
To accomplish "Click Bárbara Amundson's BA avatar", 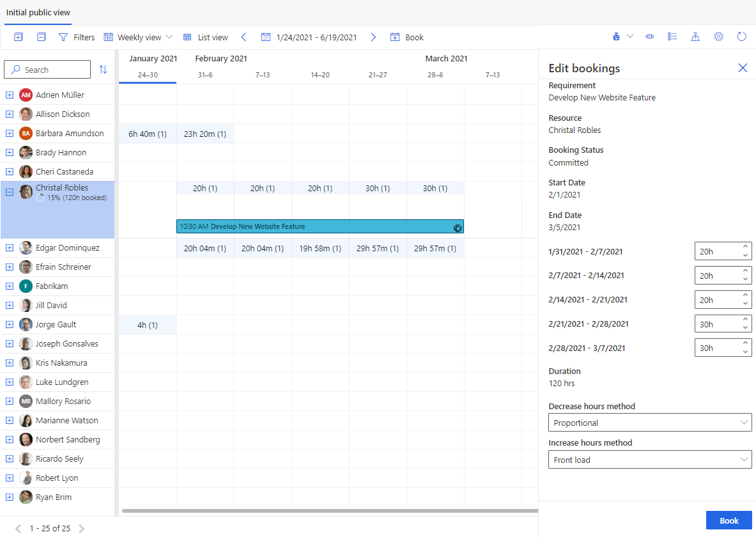I will tap(26, 133).
